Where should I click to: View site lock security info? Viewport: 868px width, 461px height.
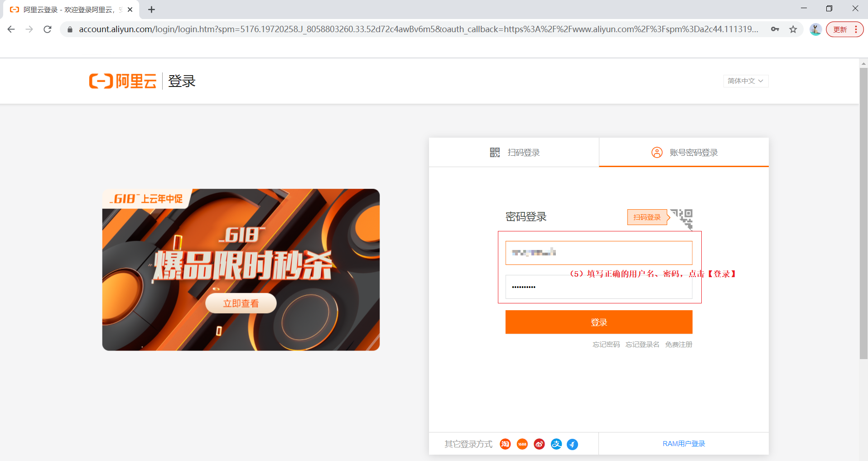[x=70, y=29]
